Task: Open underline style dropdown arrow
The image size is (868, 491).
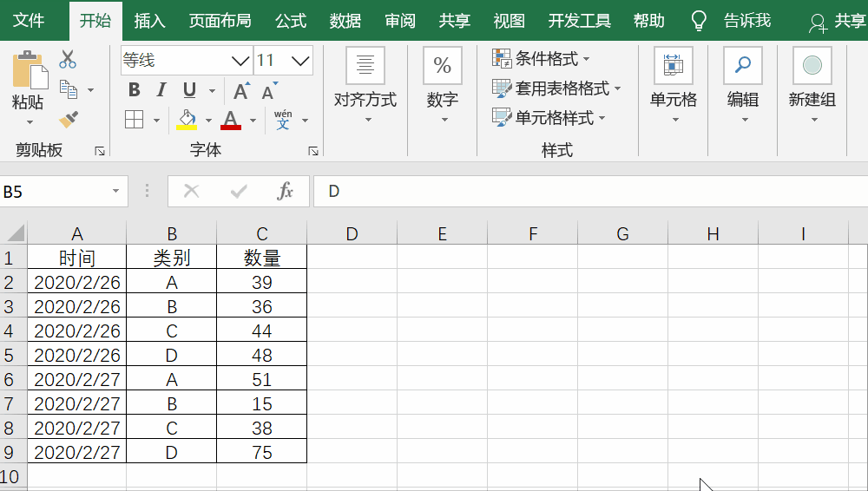Action: tap(212, 90)
